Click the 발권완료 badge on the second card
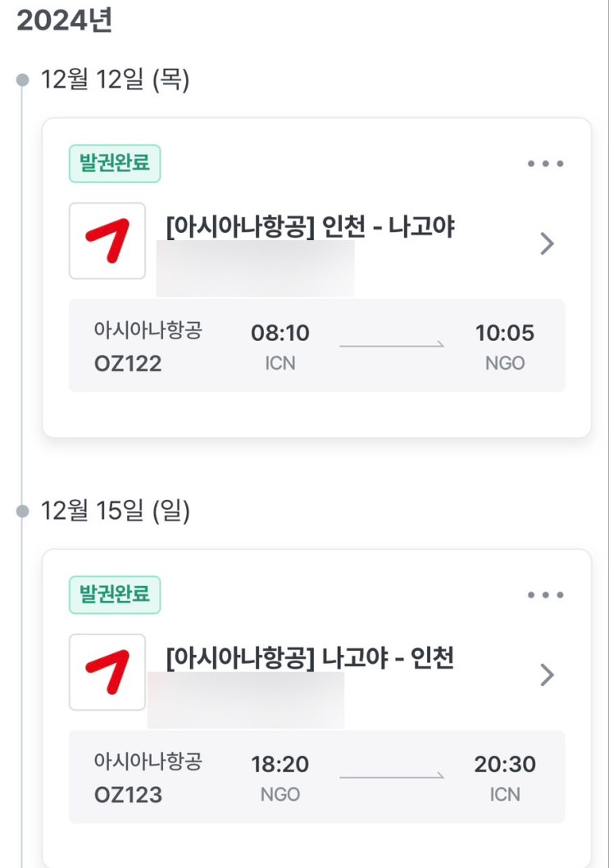This screenshot has height=868, width=609. pyautogui.click(x=115, y=595)
